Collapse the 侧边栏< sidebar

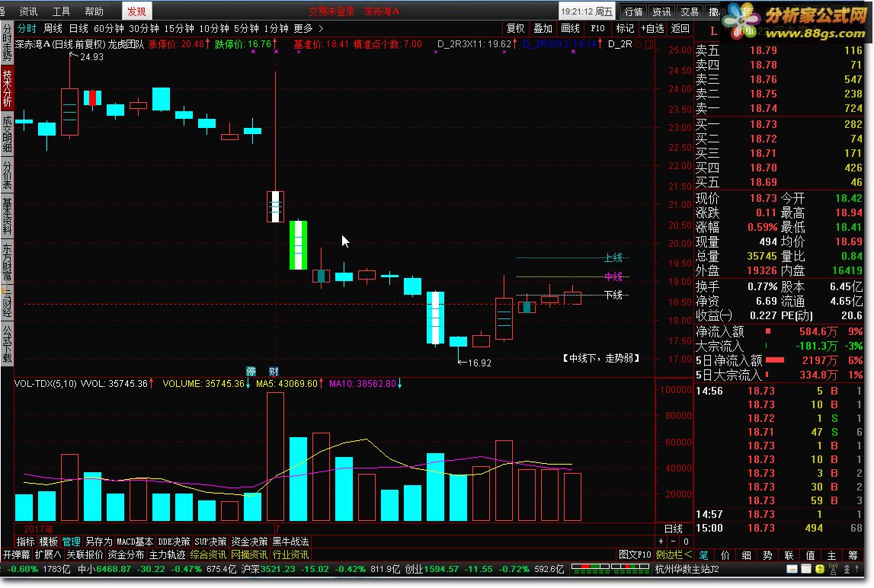(x=674, y=554)
